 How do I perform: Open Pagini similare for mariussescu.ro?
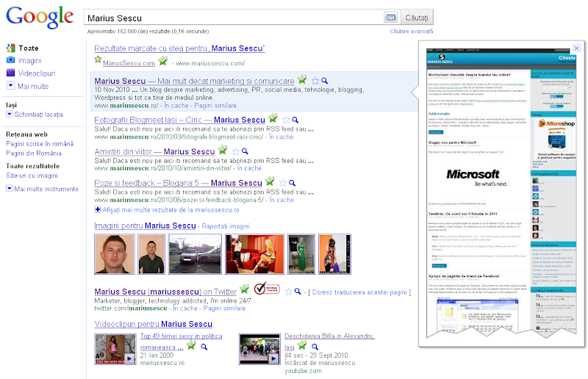(x=215, y=106)
